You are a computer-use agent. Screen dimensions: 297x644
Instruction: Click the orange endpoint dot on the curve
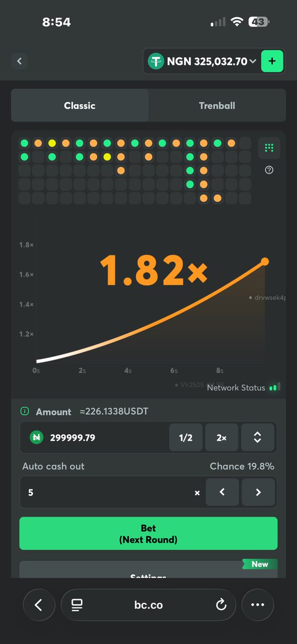pyautogui.click(x=264, y=262)
